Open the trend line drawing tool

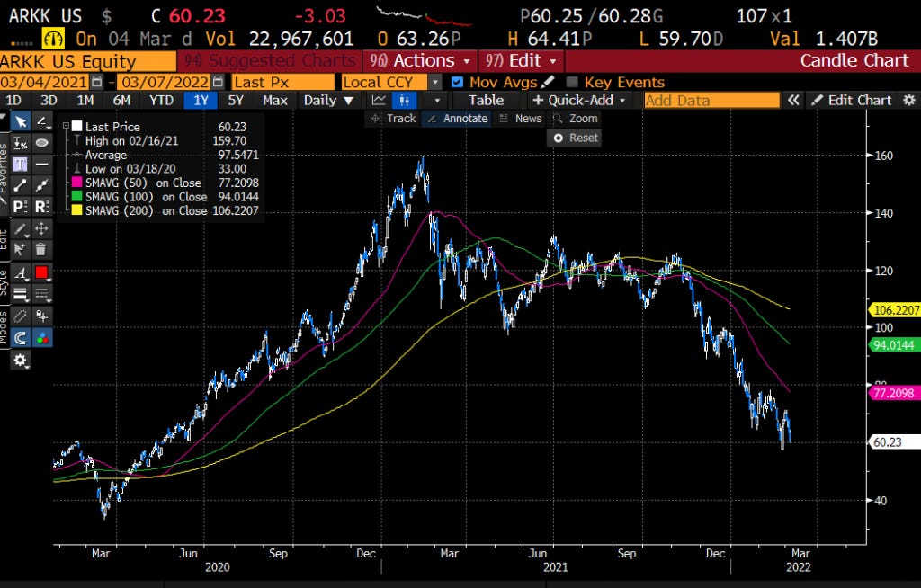point(41,121)
